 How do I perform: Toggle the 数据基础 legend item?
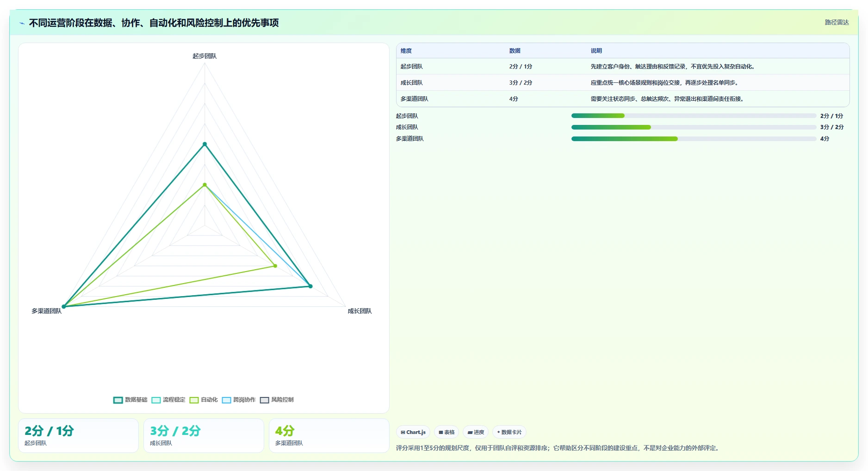pos(130,400)
